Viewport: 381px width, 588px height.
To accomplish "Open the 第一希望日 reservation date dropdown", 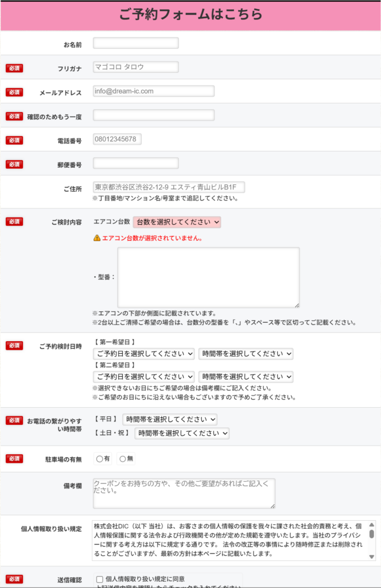I will pyautogui.click(x=143, y=354).
